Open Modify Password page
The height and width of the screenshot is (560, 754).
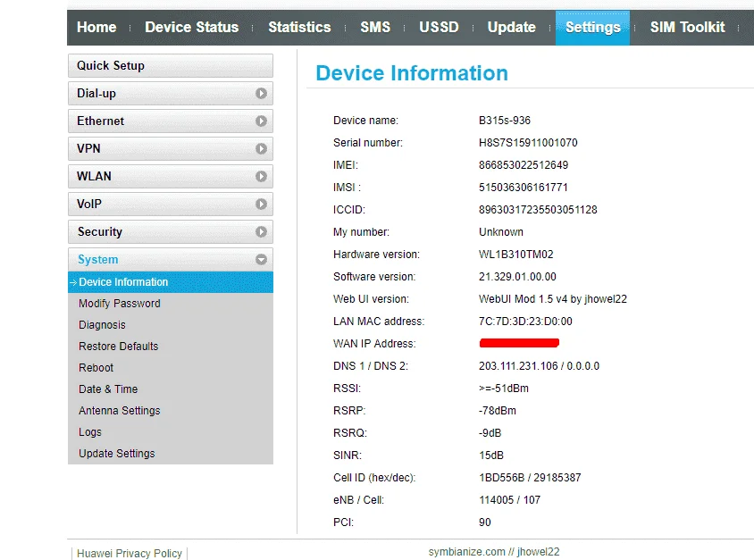(119, 304)
